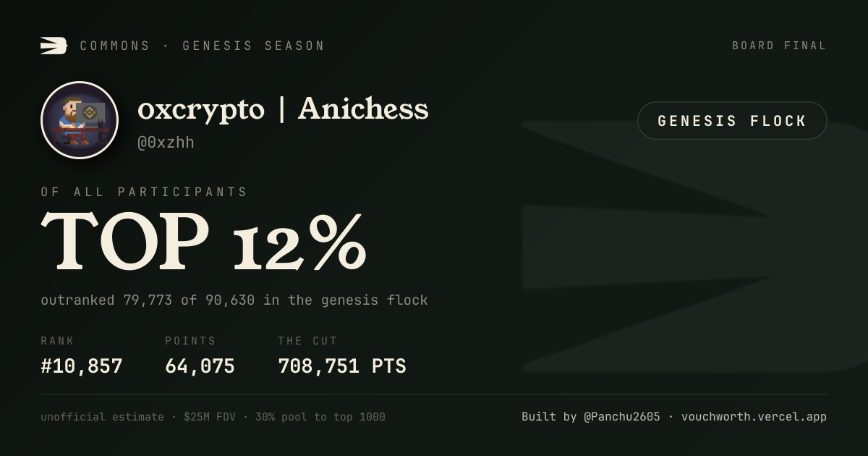Viewport: 868px width, 456px height.
Task: Open the pixel-art profile avatar
Action: (80, 120)
